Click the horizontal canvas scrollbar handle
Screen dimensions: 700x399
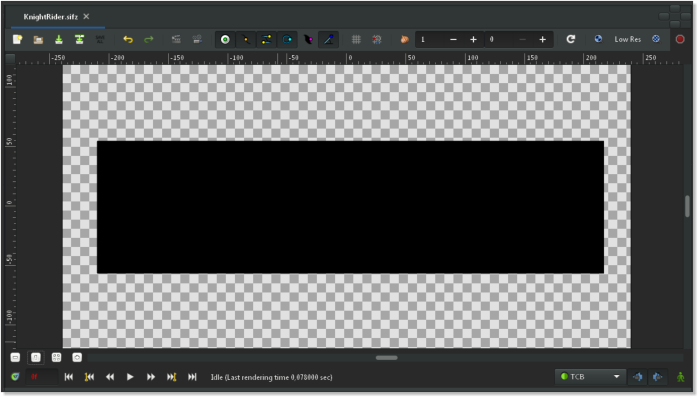click(x=387, y=357)
